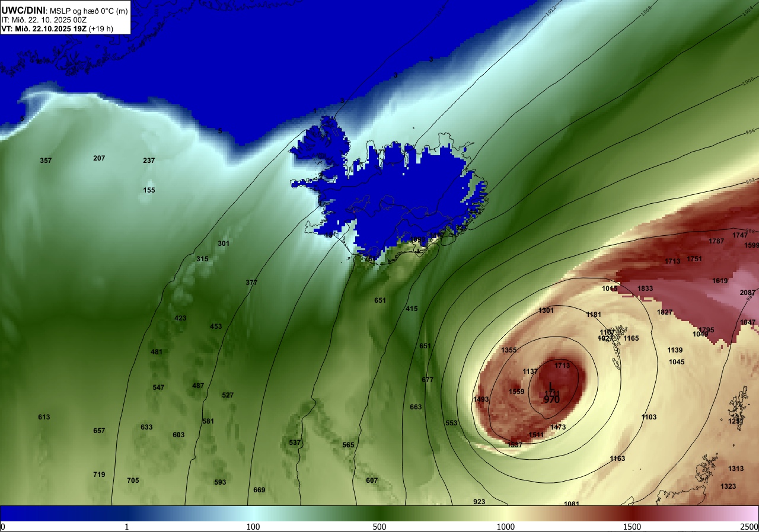The height and width of the screenshot is (532, 759).
Task: Click the 553 height value
Action: point(451,423)
